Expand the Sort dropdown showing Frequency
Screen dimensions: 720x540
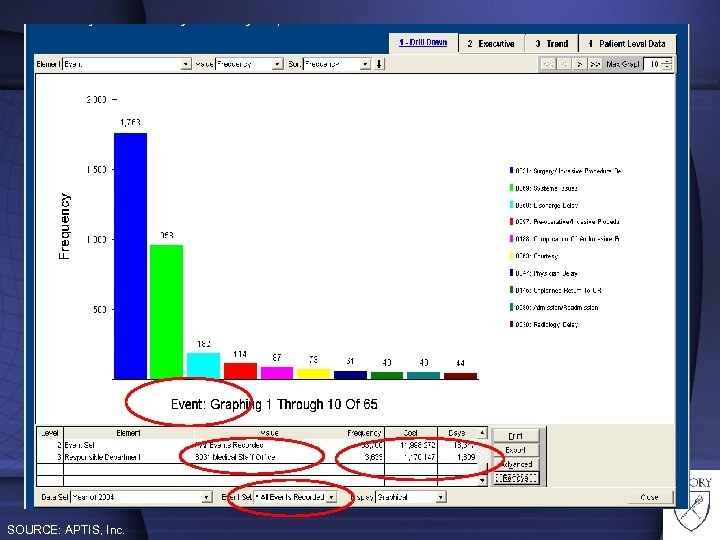(366, 64)
